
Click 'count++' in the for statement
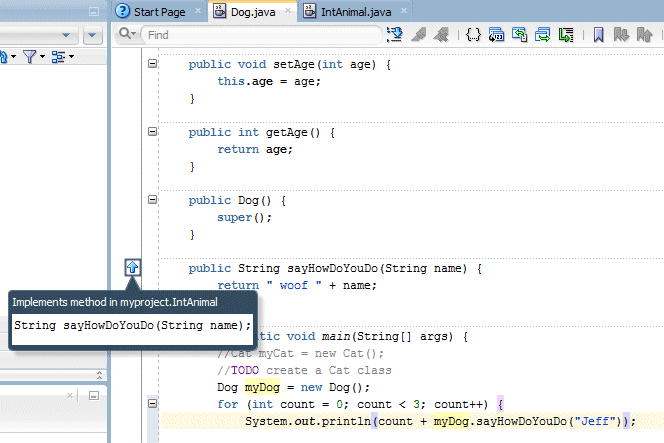(x=459, y=404)
